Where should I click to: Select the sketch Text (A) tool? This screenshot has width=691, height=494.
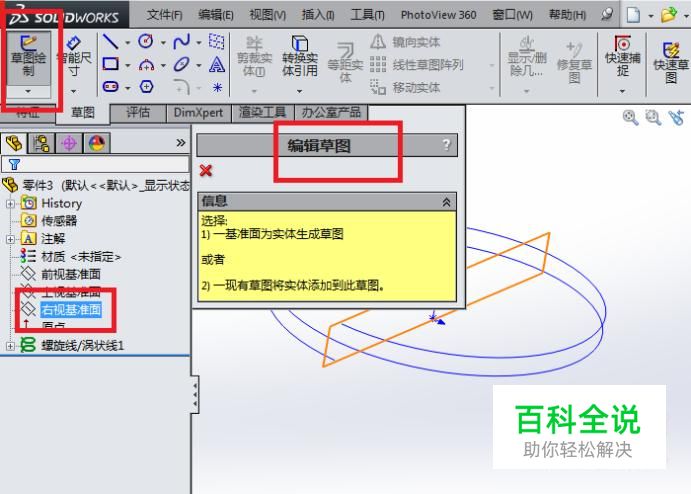coord(217,65)
